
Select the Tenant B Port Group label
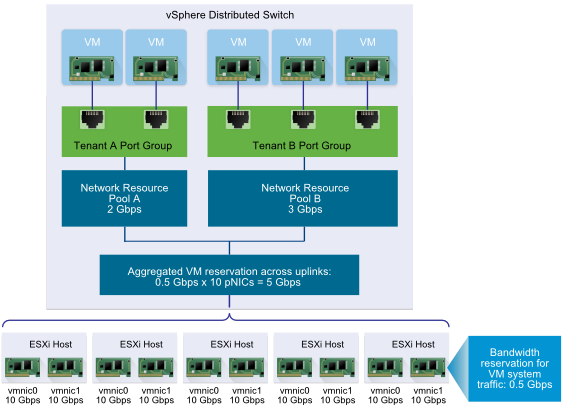302,145
